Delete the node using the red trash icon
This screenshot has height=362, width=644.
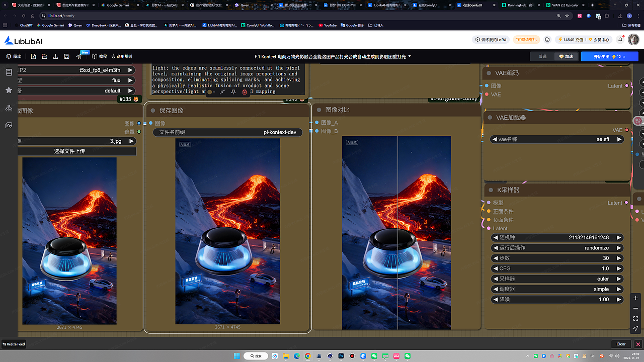[x=245, y=92]
